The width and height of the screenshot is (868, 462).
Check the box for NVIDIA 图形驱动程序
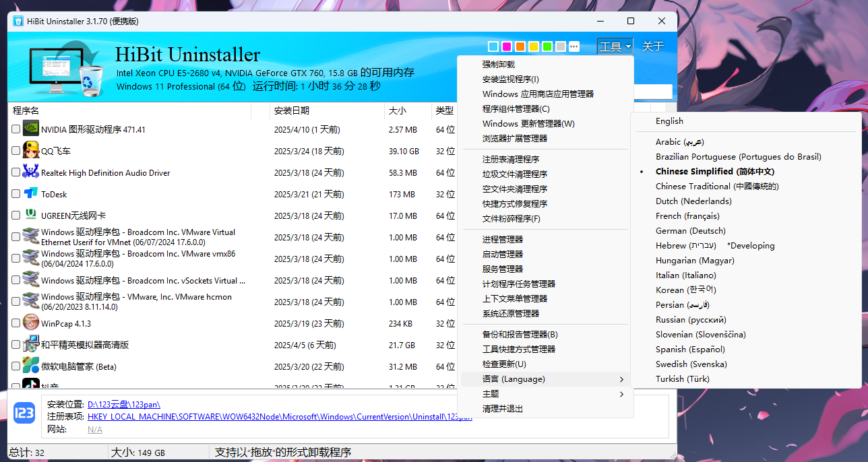coord(16,129)
